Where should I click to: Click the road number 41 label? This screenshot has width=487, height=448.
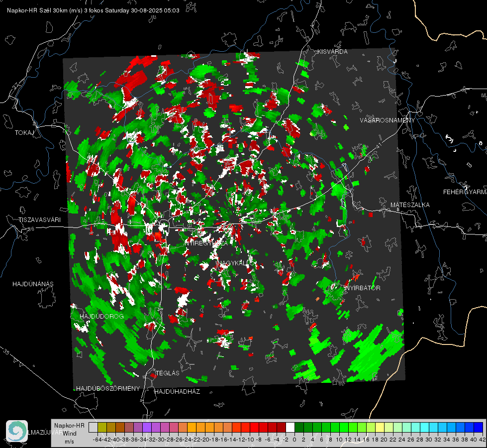[x=379, y=145]
